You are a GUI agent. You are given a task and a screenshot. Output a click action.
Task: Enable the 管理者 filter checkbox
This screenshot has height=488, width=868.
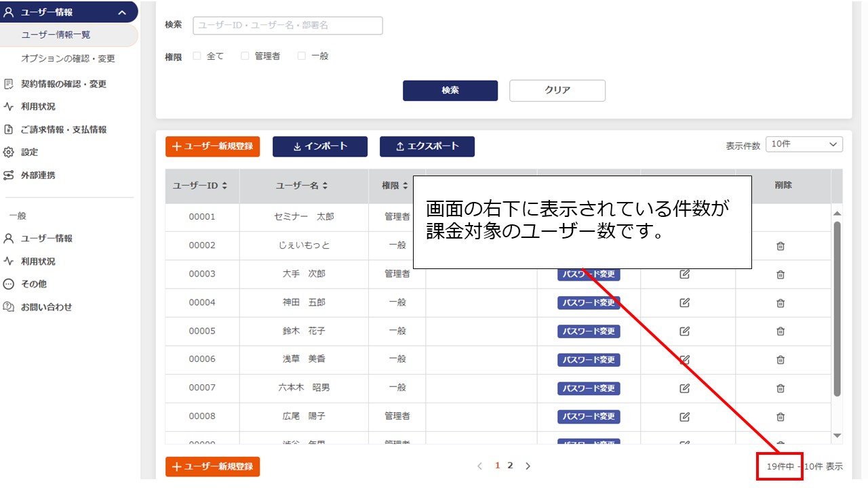(245, 56)
